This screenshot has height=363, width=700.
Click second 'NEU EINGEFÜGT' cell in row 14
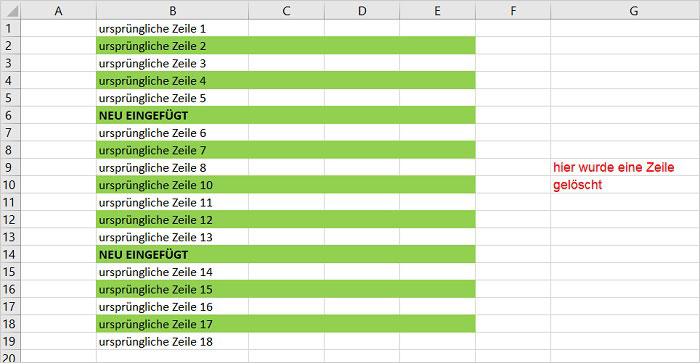(x=172, y=255)
